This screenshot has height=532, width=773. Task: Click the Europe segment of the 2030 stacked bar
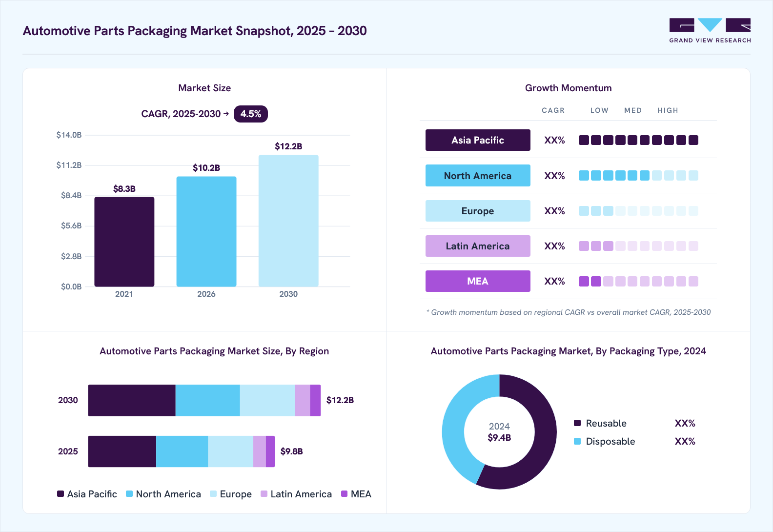pos(267,400)
